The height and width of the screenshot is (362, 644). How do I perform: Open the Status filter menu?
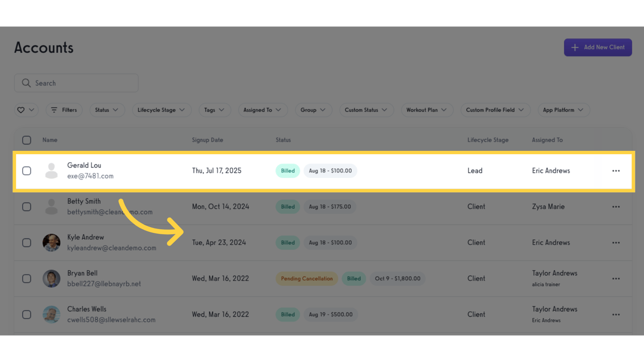coord(107,110)
